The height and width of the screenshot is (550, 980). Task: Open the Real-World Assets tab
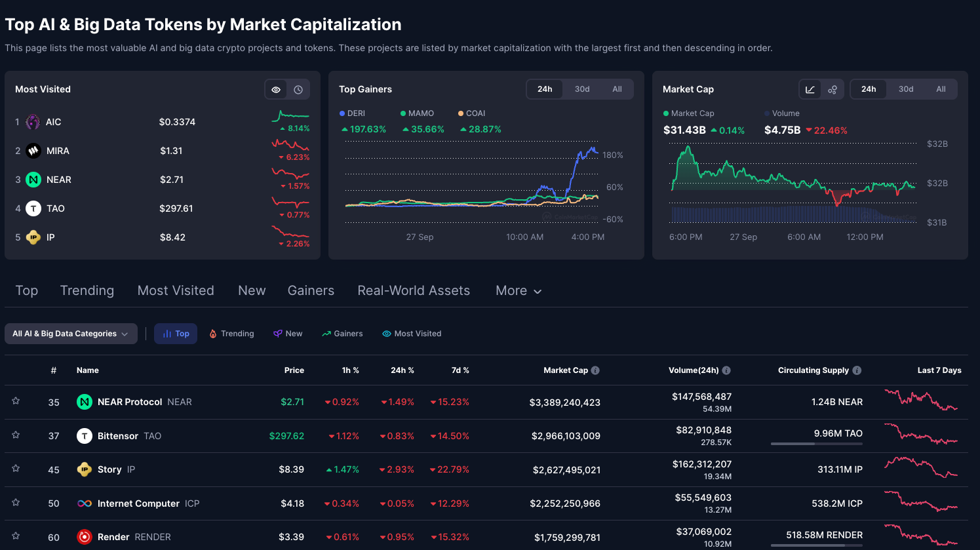(x=414, y=290)
